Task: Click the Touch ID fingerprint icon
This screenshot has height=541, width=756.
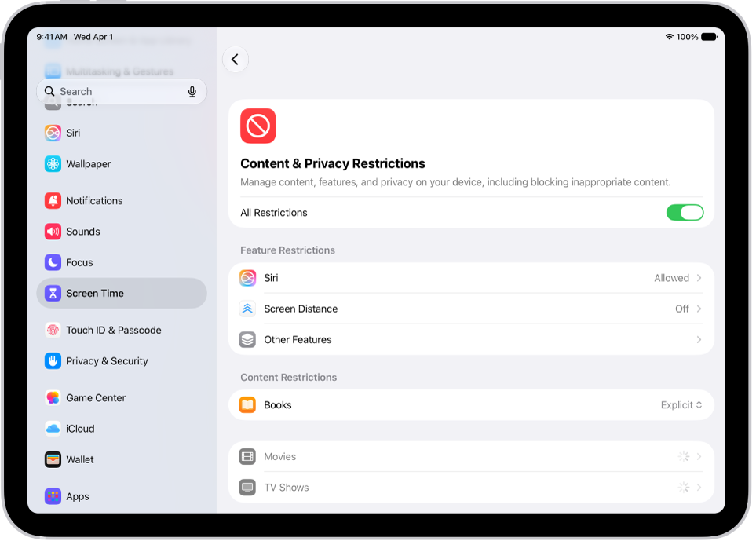Action: 53,331
